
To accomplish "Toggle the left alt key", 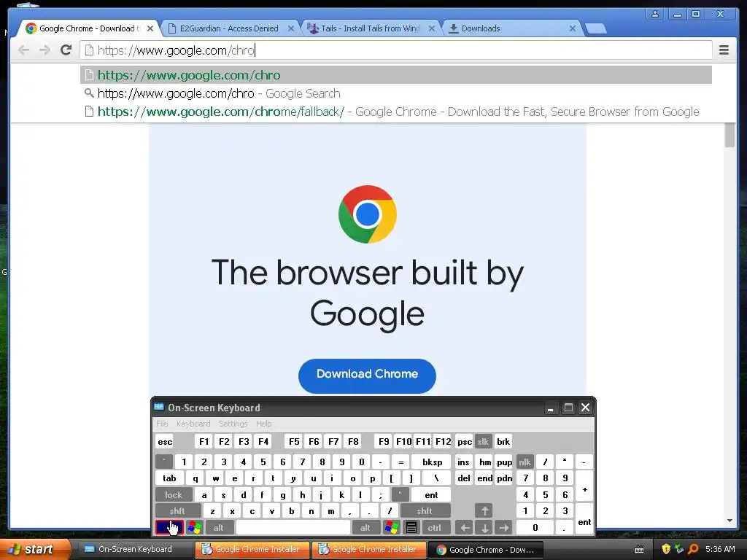I will click(x=219, y=528).
